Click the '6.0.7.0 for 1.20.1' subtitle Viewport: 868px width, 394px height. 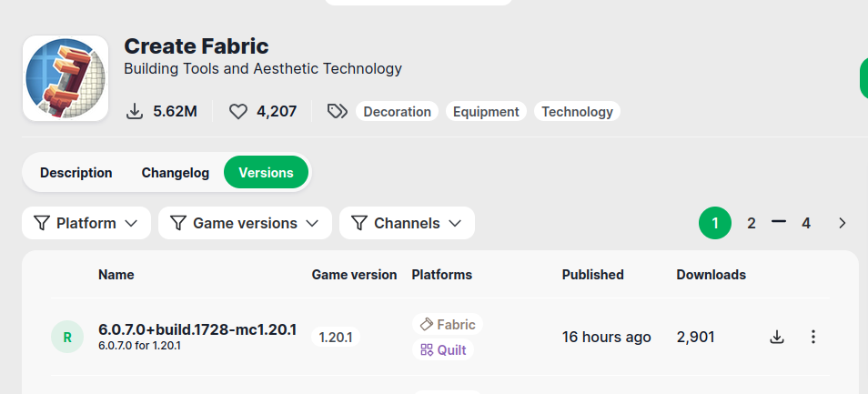click(139, 346)
